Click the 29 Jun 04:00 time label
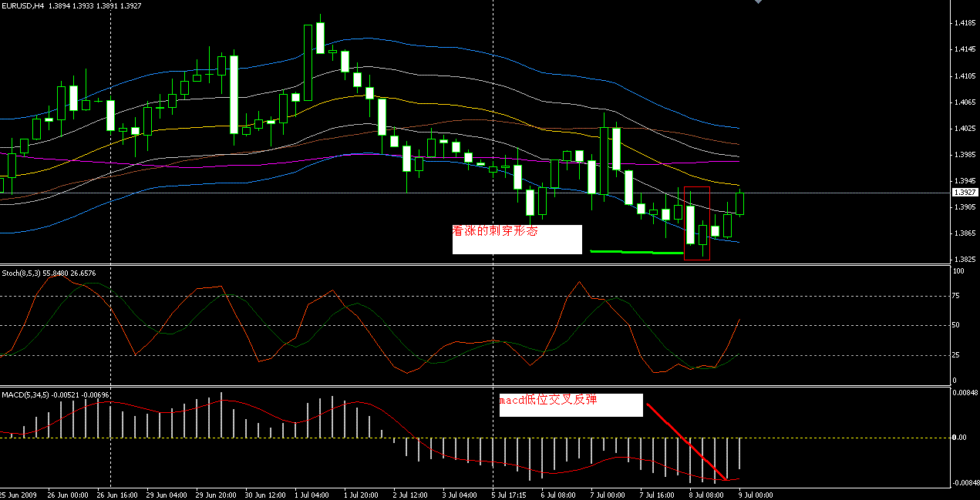The height and width of the screenshot is (500, 980). (x=167, y=495)
